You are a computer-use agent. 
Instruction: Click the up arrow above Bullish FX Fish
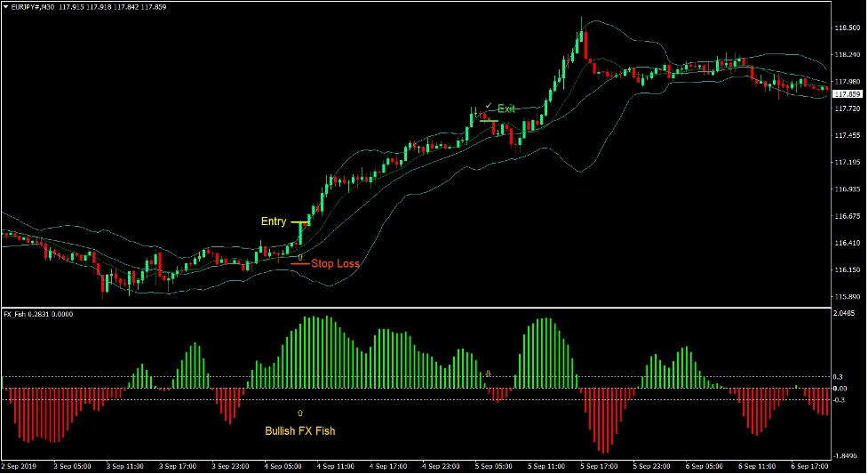click(x=300, y=414)
